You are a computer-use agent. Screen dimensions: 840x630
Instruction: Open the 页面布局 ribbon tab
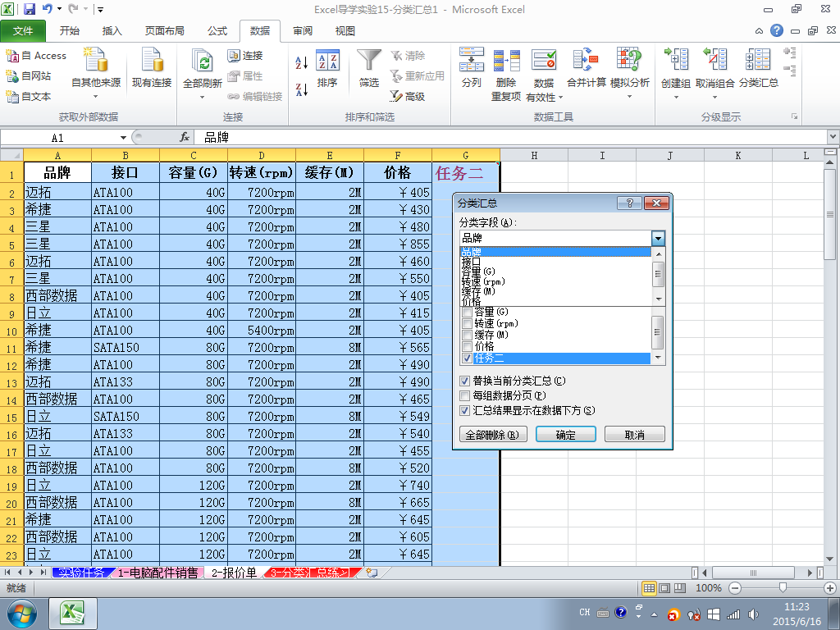point(164,31)
